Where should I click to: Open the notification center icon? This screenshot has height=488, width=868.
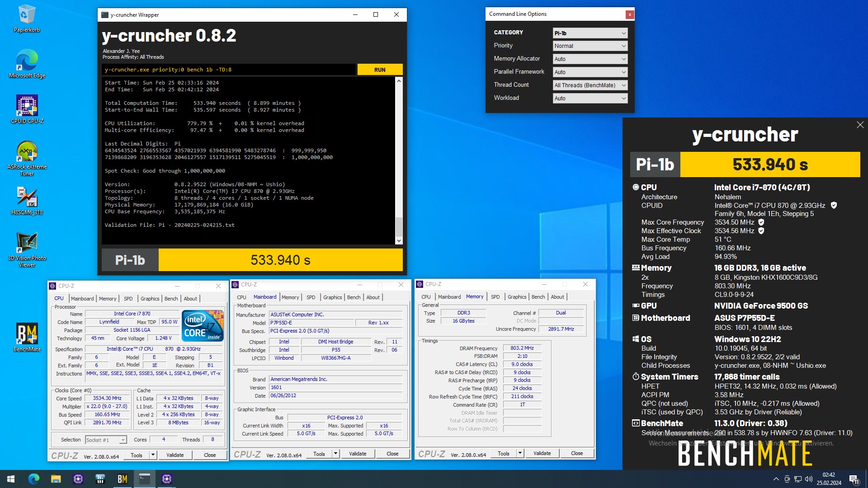coord(854,479)
